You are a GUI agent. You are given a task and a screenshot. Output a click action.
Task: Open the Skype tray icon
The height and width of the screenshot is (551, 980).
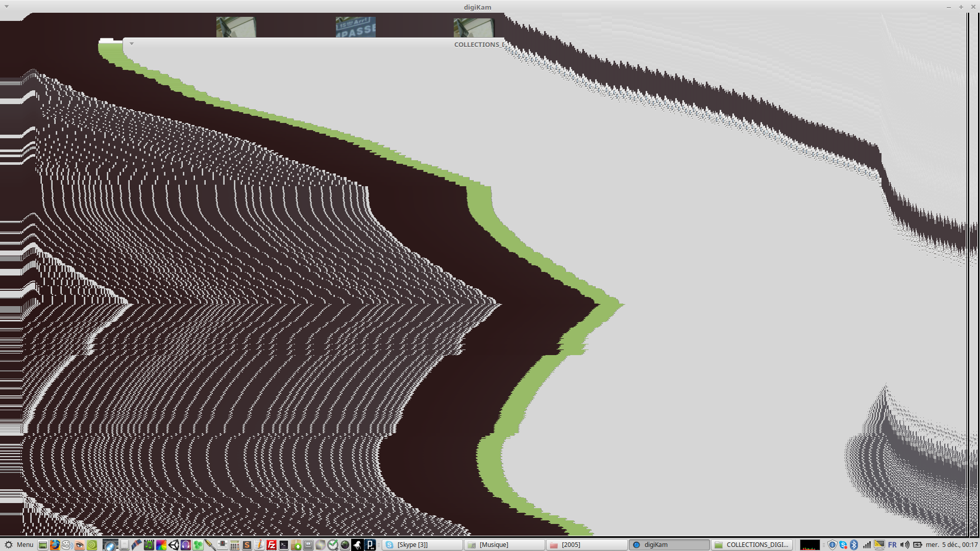click(x=843, y=545)
